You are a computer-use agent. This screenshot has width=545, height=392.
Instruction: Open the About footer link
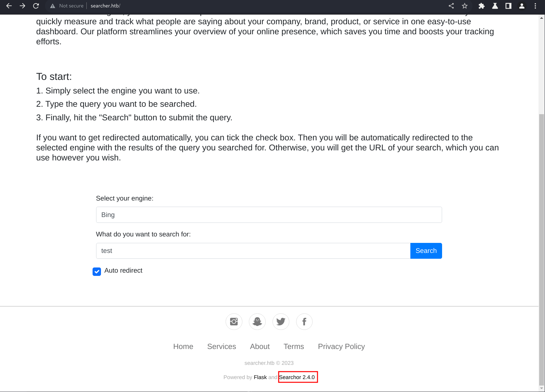coord(260,346)
